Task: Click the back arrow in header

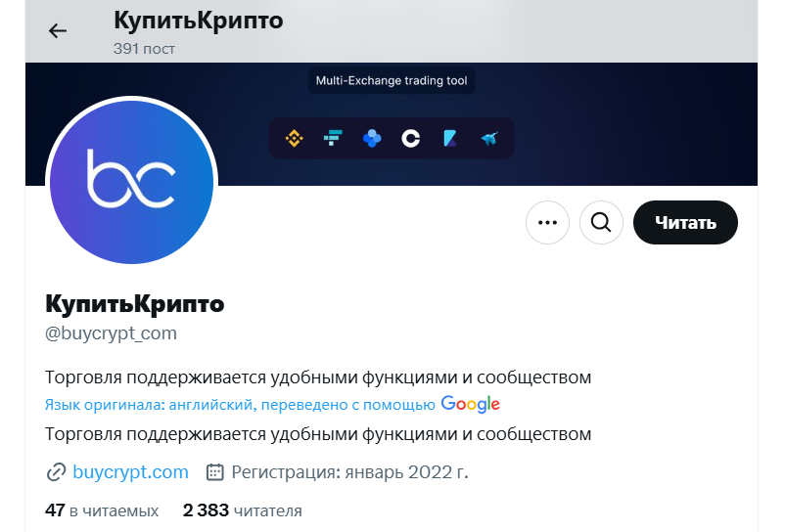Action: pyautogui.click(x=58, y=30)
